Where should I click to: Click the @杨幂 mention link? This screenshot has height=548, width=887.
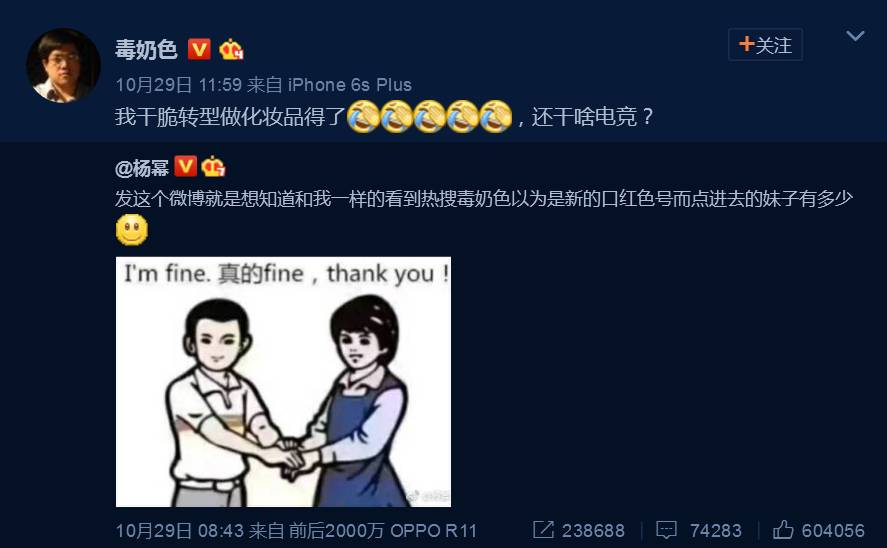[141, 167]
